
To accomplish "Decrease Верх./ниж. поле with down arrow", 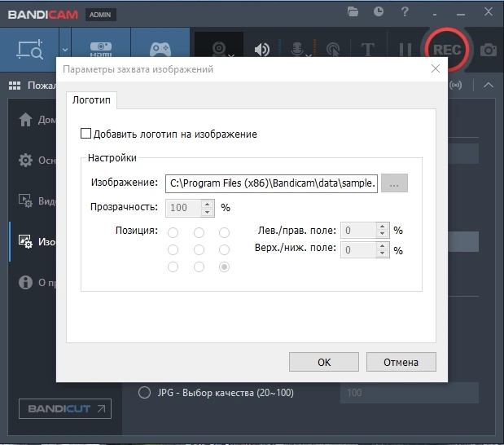I will point(382,253).
